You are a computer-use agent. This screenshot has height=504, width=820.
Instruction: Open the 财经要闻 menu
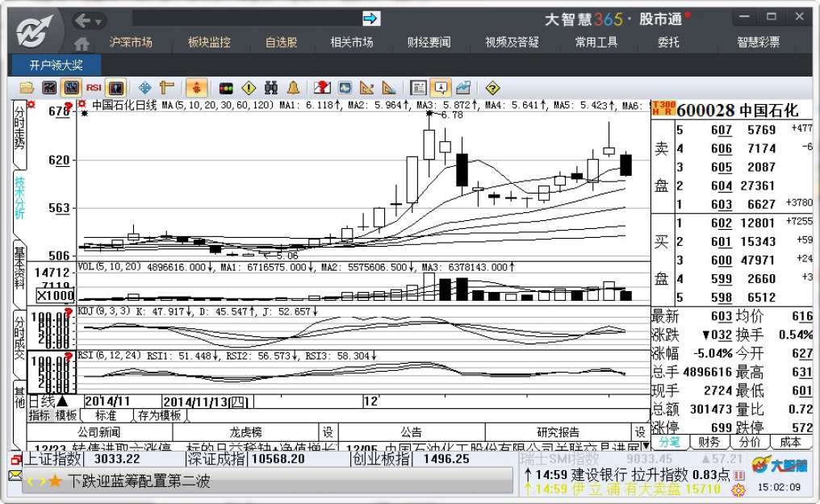pyautogui.click(x=429, y=42)
